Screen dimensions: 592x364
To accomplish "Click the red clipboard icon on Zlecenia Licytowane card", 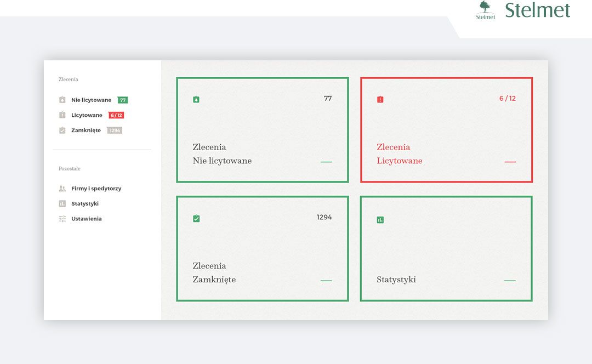I will [379, 99].
